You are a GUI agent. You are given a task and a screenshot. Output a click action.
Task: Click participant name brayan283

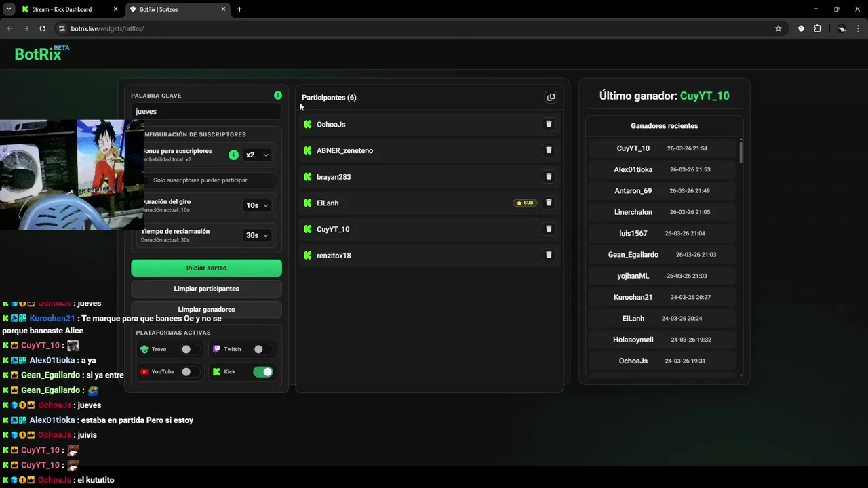(334, 177)
